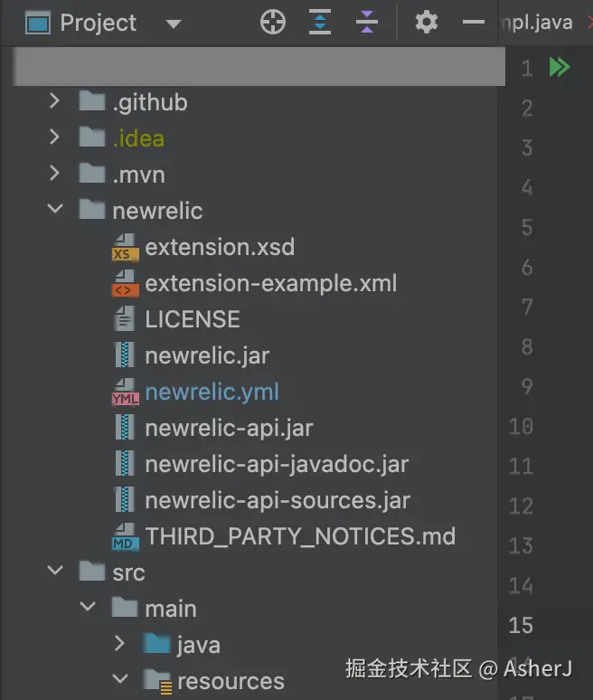The image size is (593, 700).
Task: Select the java folder name
Action: coord(199,646)
